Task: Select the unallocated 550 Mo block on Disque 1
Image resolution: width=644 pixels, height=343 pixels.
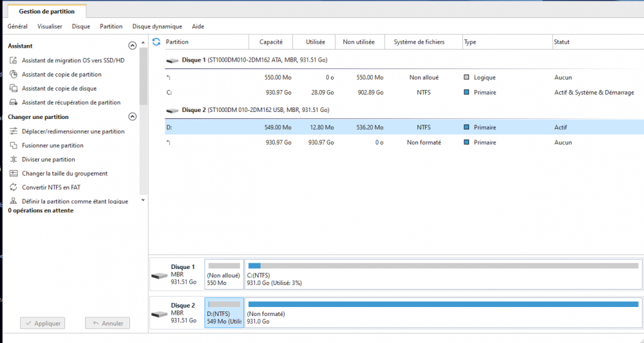Action: pyautogui.click(x=224, y=275)
